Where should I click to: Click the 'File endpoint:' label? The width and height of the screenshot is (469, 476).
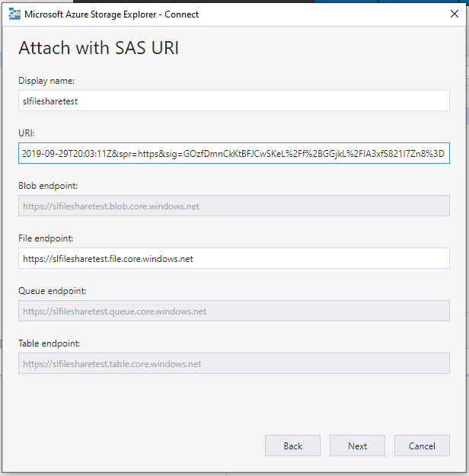[x=46, y=238]
